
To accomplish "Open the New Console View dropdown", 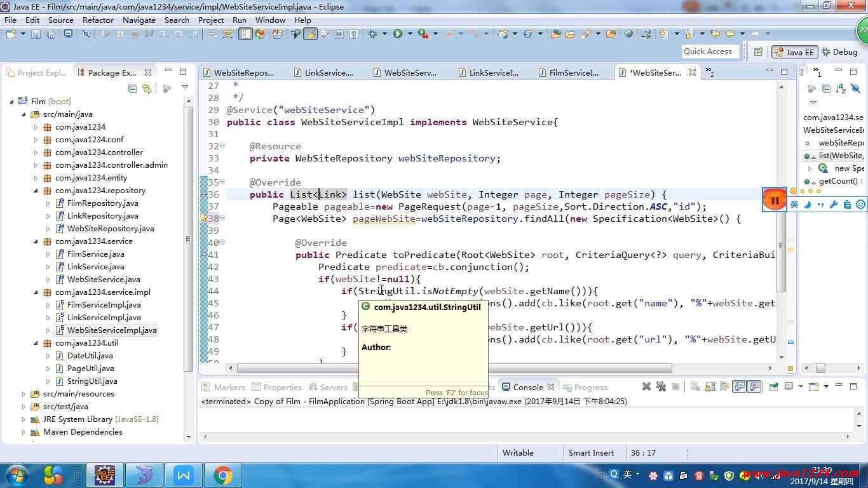I will pyautogui.click(x=826, y=386).
